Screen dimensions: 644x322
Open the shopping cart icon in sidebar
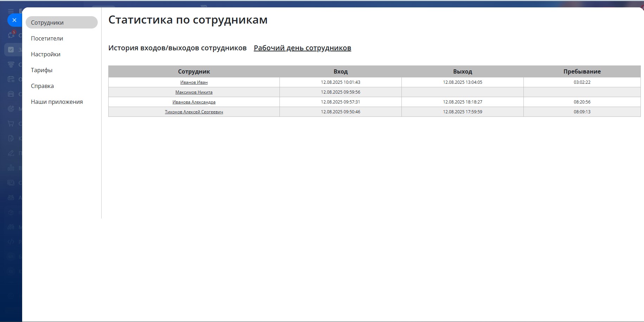click(11, 124)
